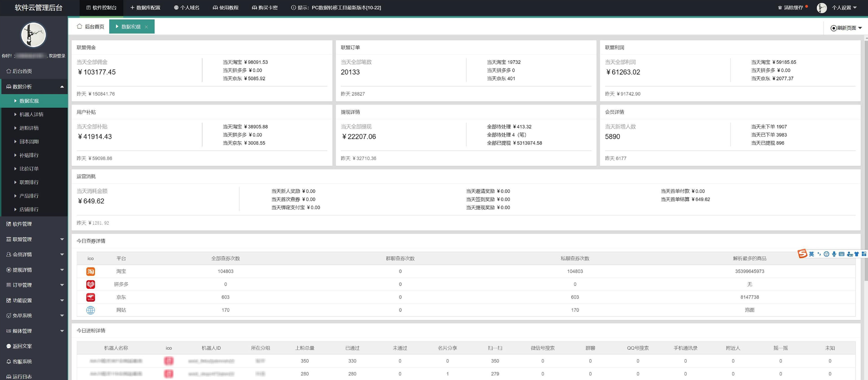Click the 上粉总量 column header
Viewport: 868px width, 380px height.
(304, 348)
